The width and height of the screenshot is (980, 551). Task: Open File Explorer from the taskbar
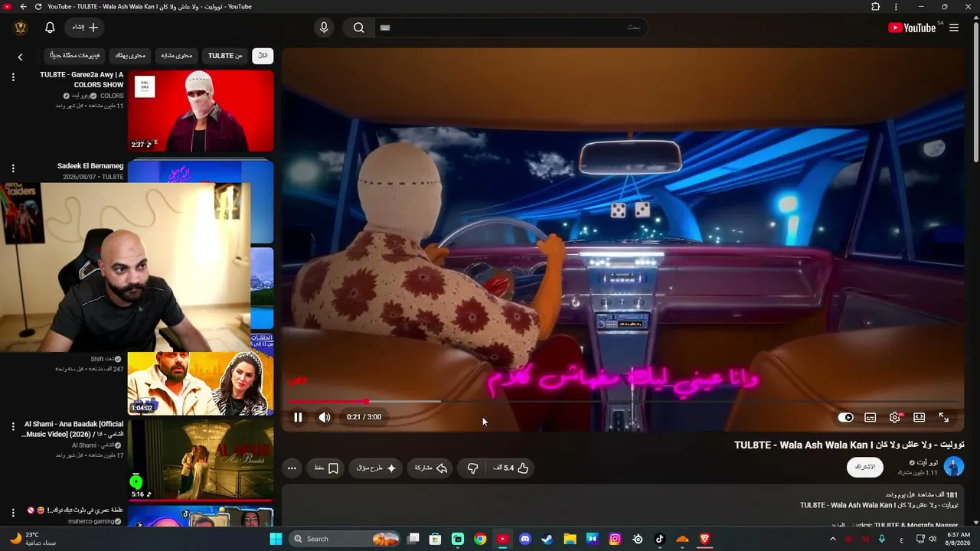[x=570, y=539]
